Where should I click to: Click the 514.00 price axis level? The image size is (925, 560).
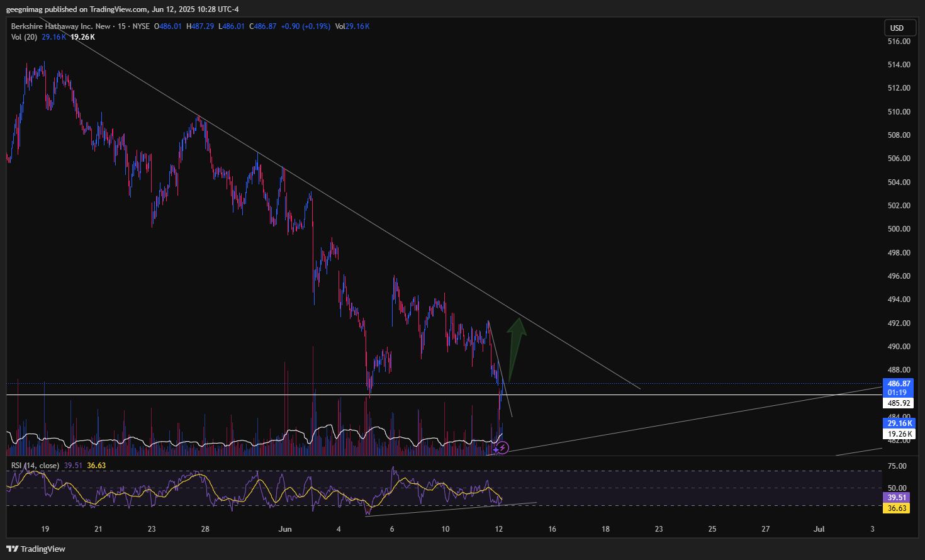point(899,65)
